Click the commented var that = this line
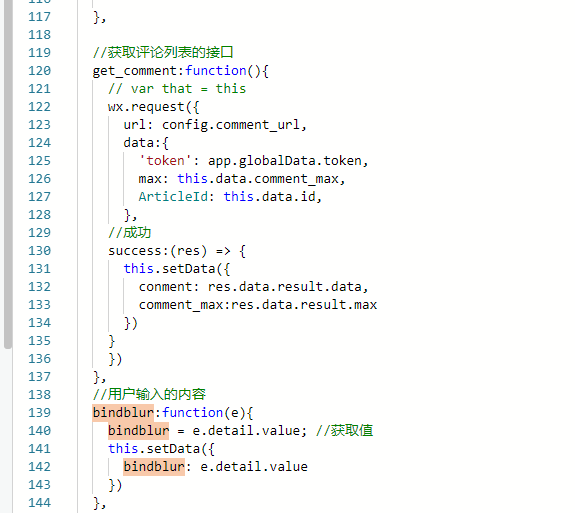Screen dimensions: 575x513 point(177,89)
